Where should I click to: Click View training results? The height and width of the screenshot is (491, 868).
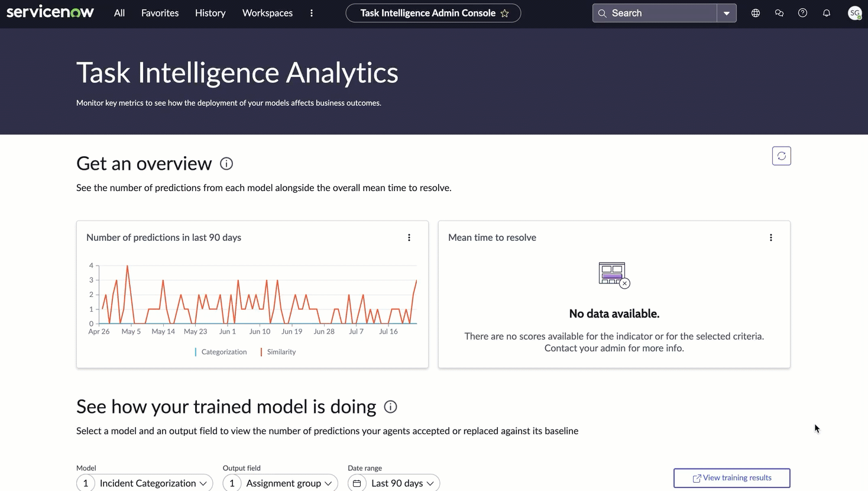[x=732, y=478]
